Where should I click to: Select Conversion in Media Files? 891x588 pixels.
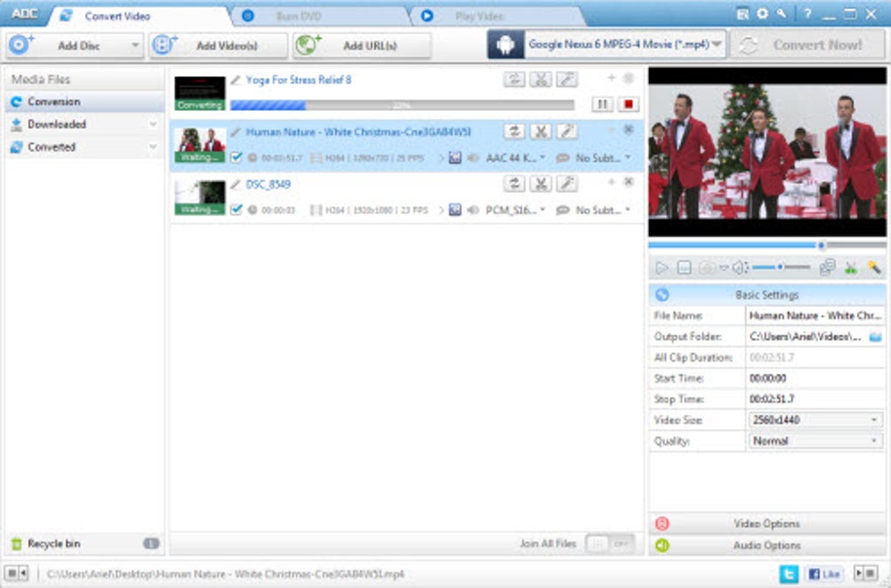85,101
